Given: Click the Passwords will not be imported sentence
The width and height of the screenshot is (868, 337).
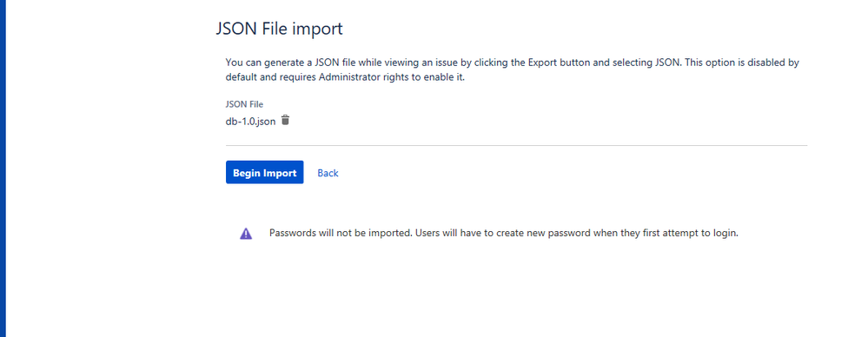Looking at the screenshot, I should point(341,233).
